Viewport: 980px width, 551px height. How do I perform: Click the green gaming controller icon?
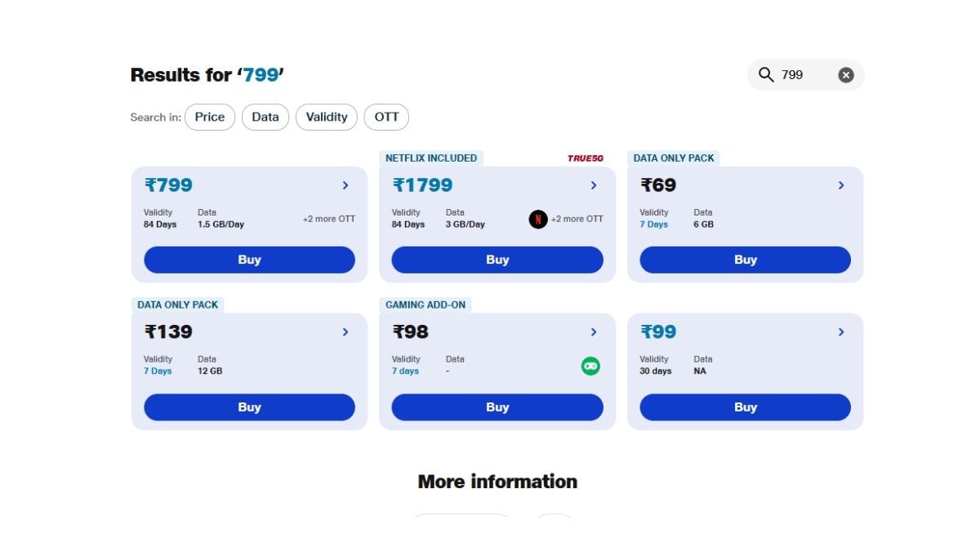coord(590,366)
